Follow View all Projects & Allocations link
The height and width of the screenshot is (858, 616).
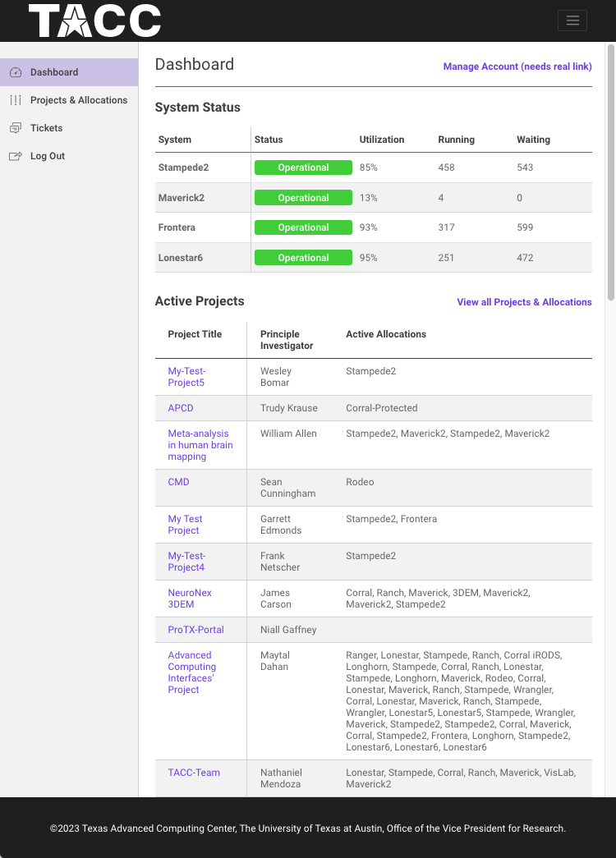(524, 302)
